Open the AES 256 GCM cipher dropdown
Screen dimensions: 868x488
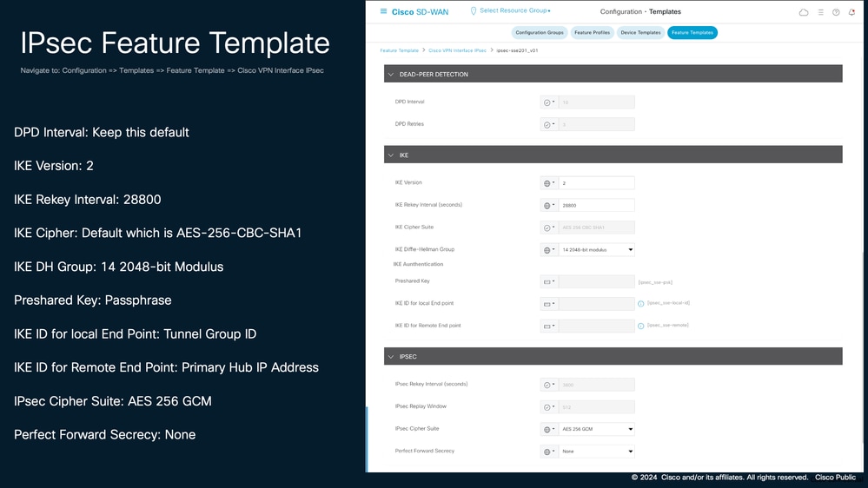pyautogui.click(x=597, y=429)
